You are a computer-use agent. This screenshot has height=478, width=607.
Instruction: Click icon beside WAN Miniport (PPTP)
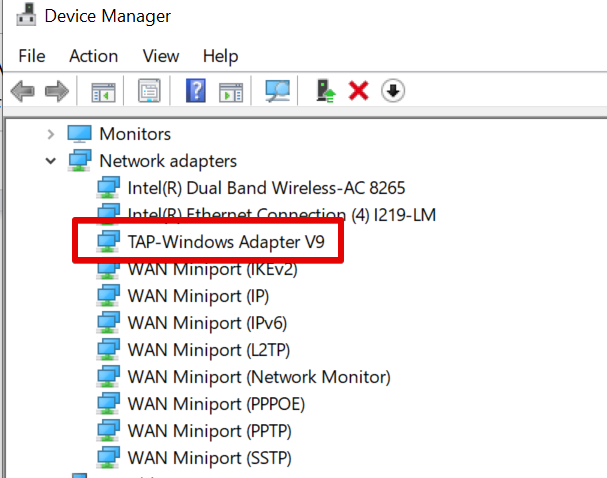pyautogui.click(x=108, y=431)
